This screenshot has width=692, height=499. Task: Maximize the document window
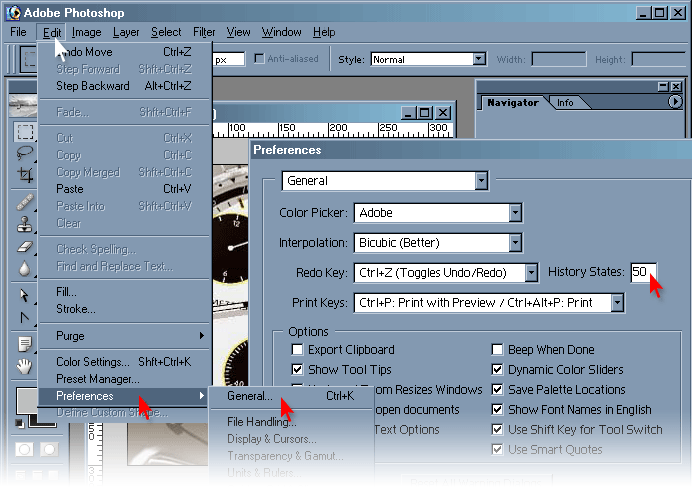coord(424,113)
